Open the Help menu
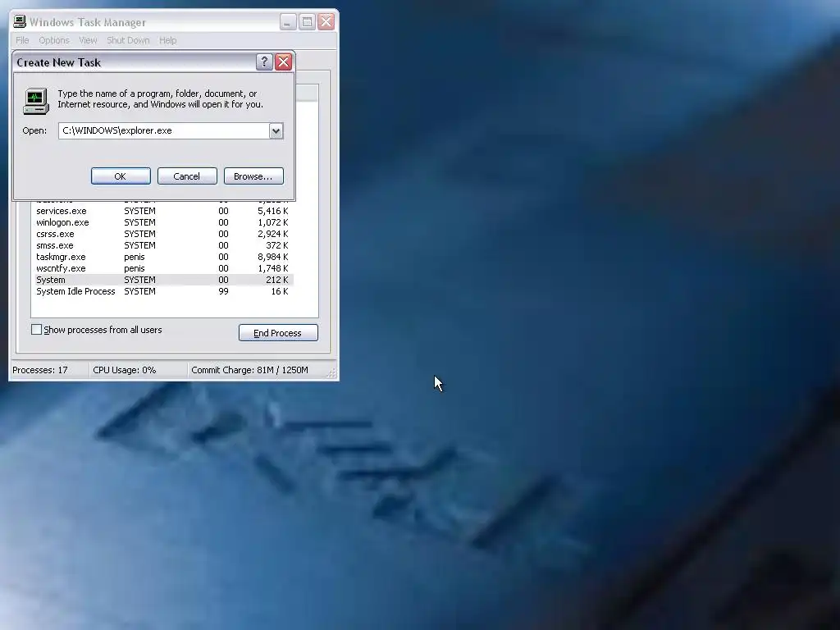Screen dimensions: 840x630 click(167, 40)
